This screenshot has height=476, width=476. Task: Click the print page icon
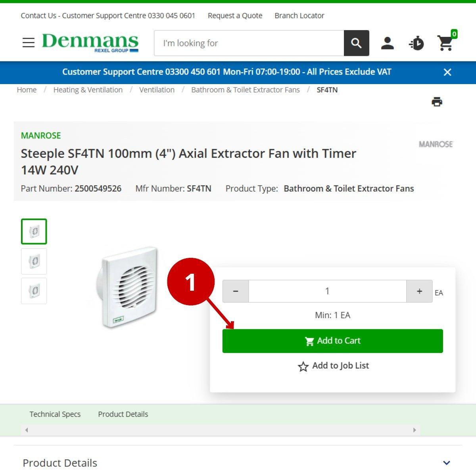click(x=437, y=102)
